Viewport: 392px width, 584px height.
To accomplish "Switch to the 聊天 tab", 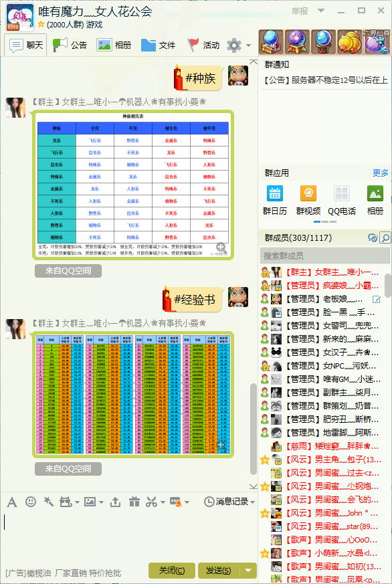I will pos(25,45).
